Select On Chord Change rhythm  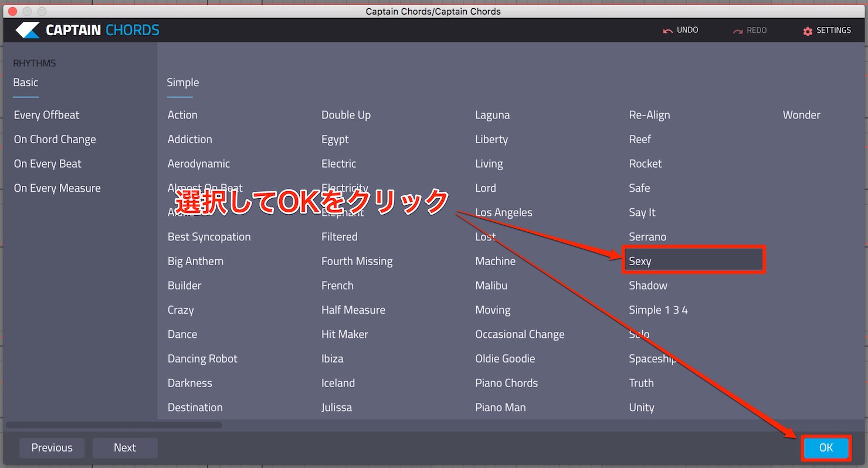(55, 140)
